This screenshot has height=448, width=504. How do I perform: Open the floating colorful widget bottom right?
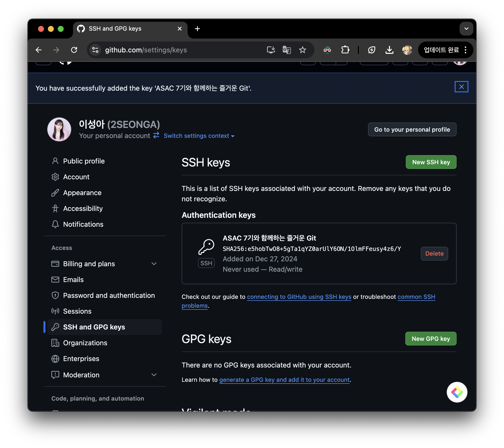tap(457, 392)
